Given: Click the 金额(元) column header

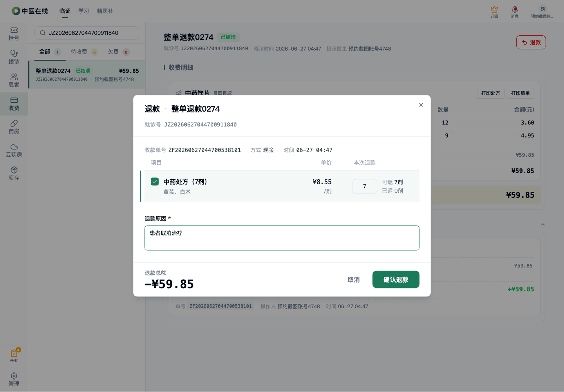Looking at the screenshot, I should point(524,110).
